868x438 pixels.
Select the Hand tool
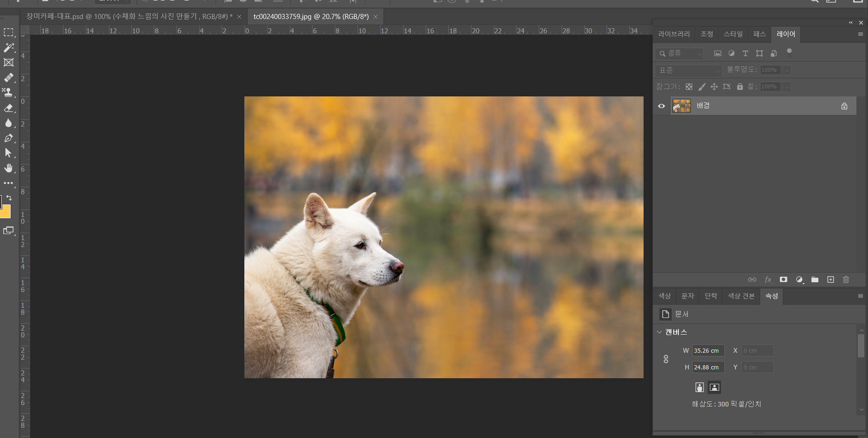pos(8,168)
